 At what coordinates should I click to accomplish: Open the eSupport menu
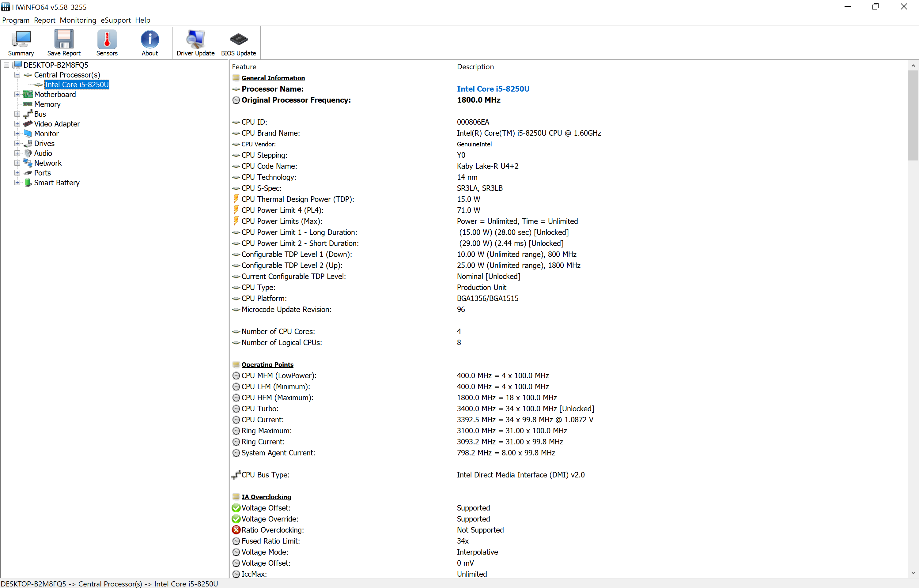116,20
